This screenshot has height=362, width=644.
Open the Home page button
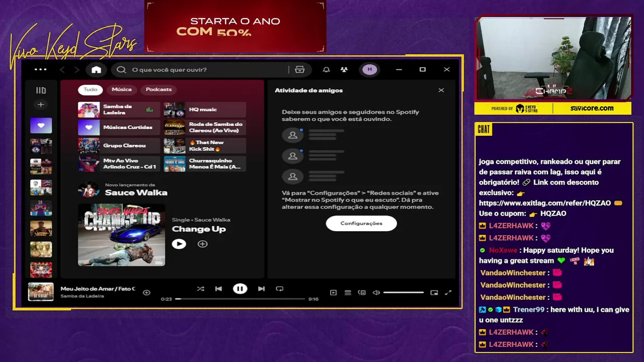coord(96,69)
